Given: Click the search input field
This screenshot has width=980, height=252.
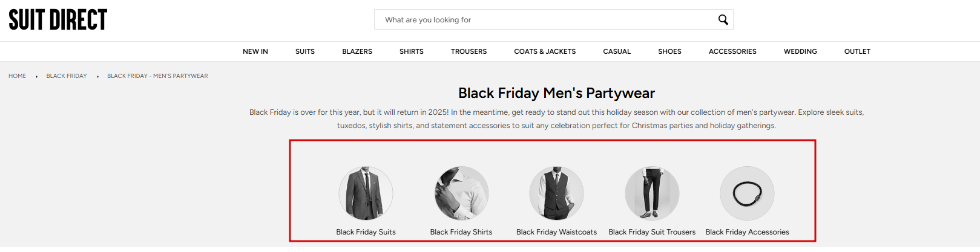Looking at the screenshot, I should 545,20.
